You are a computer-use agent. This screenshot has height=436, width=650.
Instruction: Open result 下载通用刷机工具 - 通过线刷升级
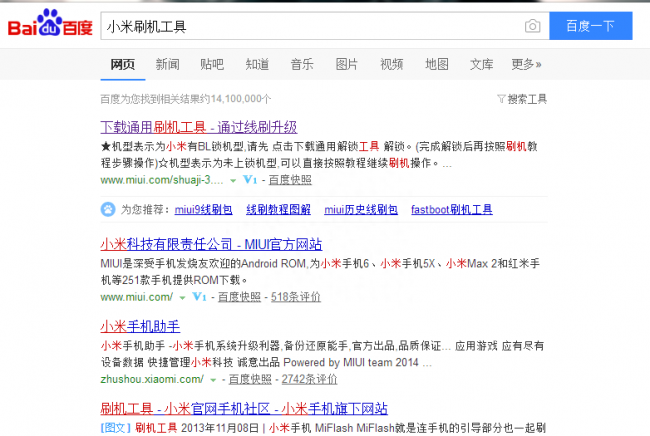(x=199, y=127)
